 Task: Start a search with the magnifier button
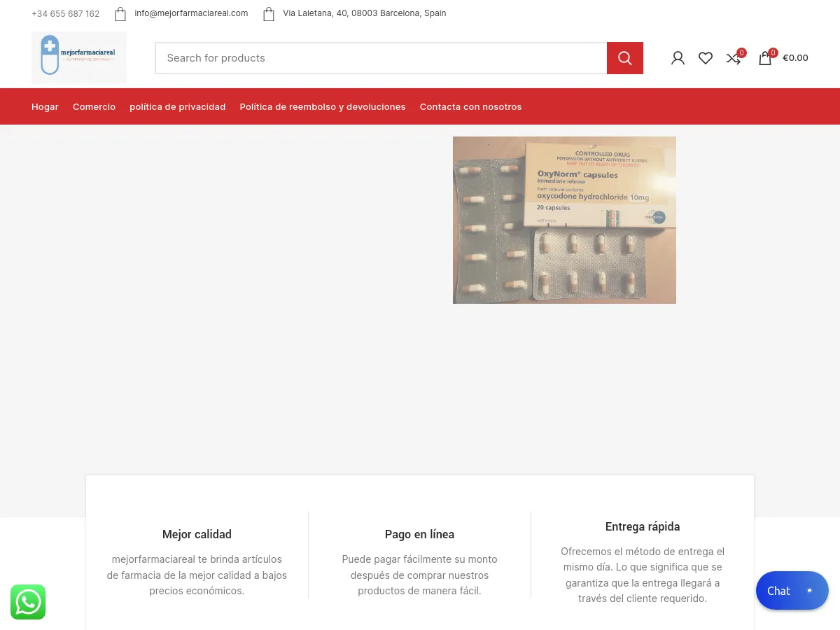pos(624,58)
